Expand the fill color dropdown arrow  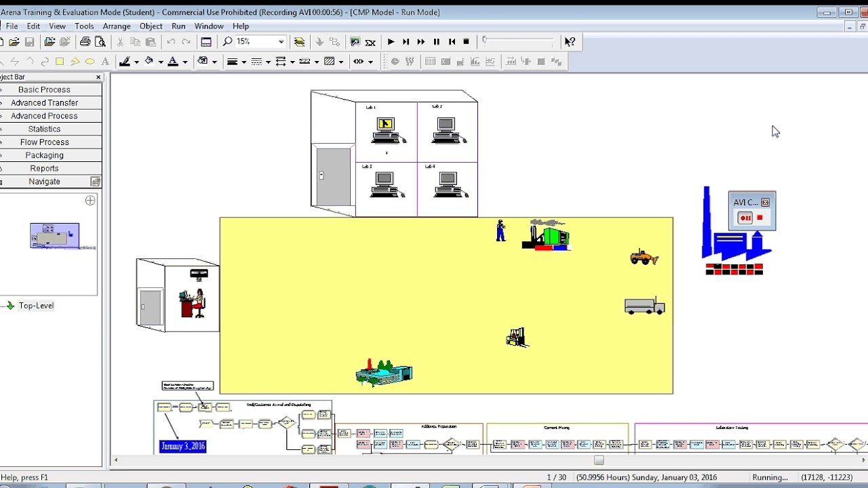(x=161, y=62)
